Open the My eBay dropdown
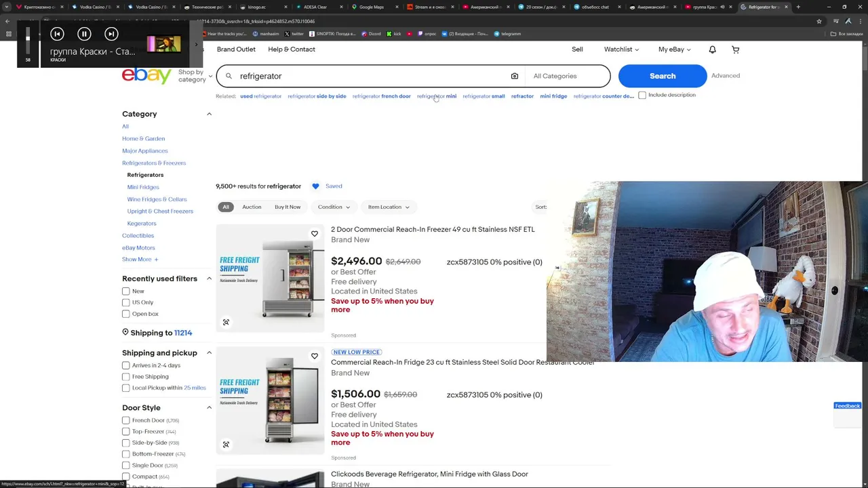This screenshot has height=488, width=868. 674,49
